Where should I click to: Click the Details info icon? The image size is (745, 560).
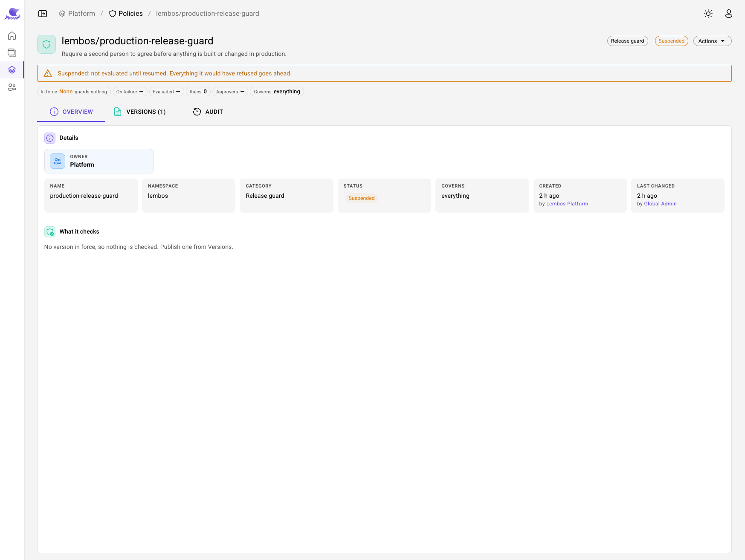coord(50,138)
